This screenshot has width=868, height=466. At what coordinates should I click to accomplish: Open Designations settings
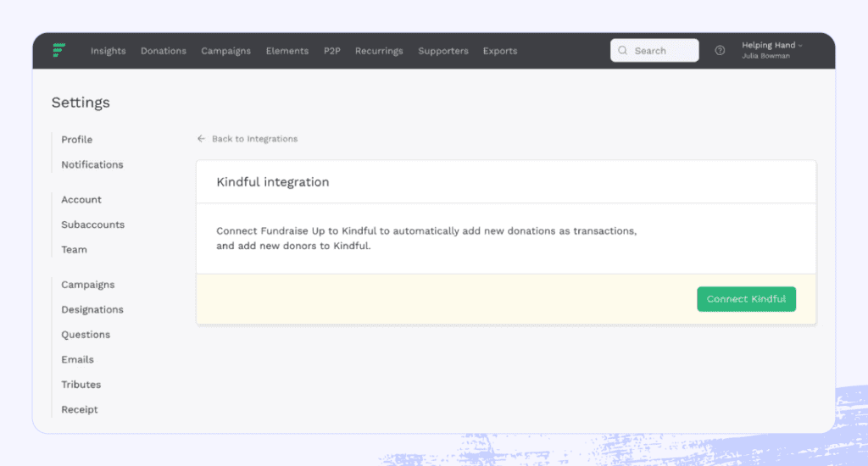click(x=92, y=309)
